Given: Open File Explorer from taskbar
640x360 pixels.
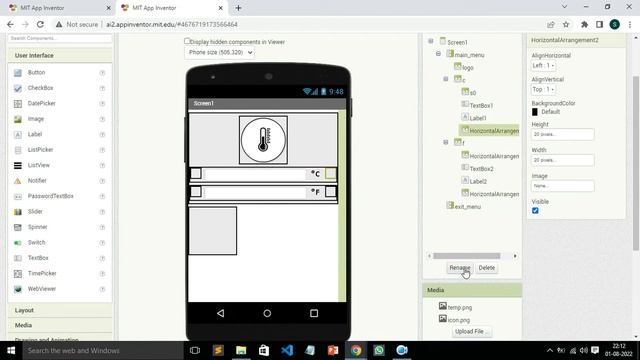Looking at the screenshot, I should tap(241, 350).
